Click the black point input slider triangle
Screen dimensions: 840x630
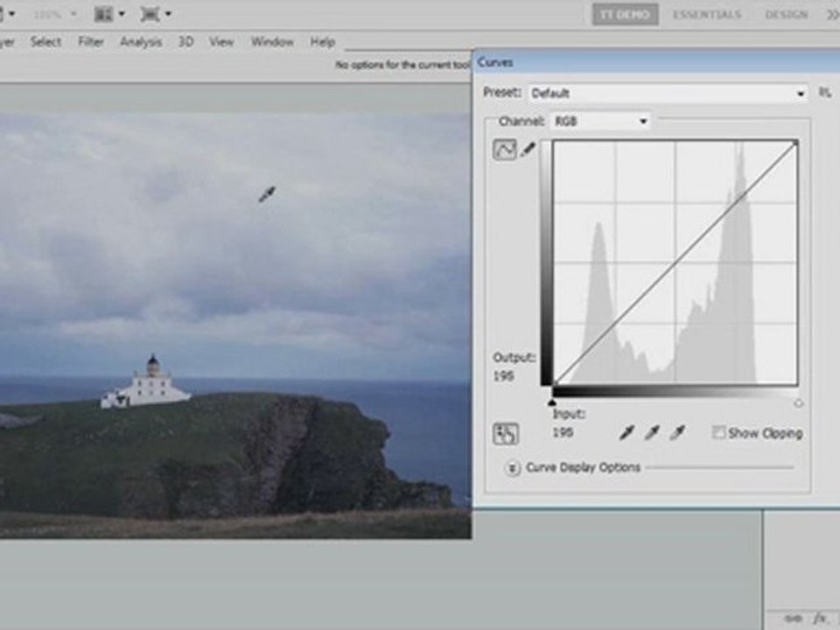pyautogui.click(x=552, y=402)
